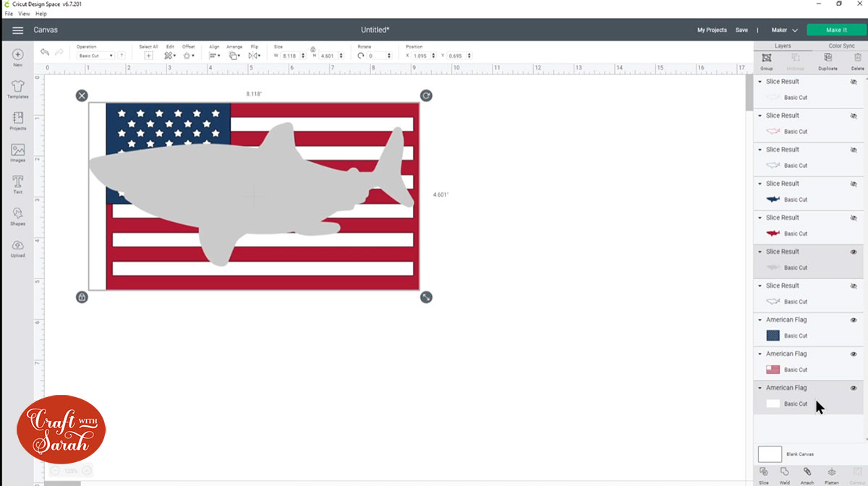Click the Blank Canvas swatch
This screenshot has width=868, height=486.
(770, 454)
